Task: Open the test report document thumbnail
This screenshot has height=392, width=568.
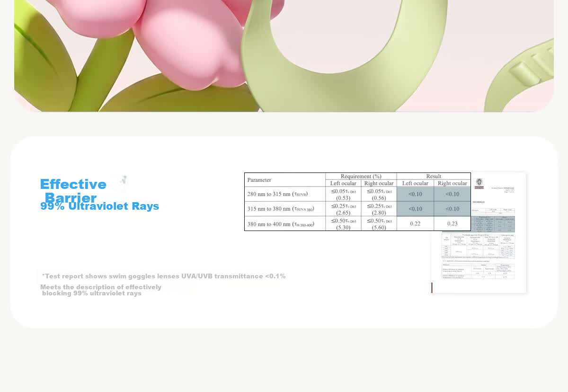Action: point(478,233)
